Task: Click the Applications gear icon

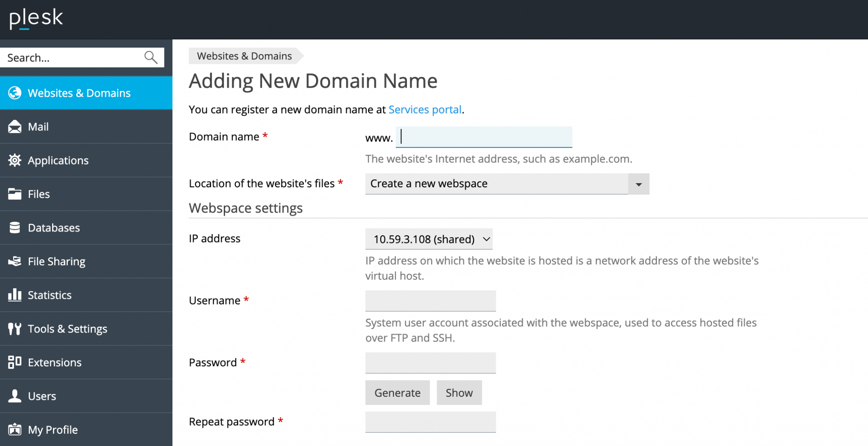Action: point(15,160)
